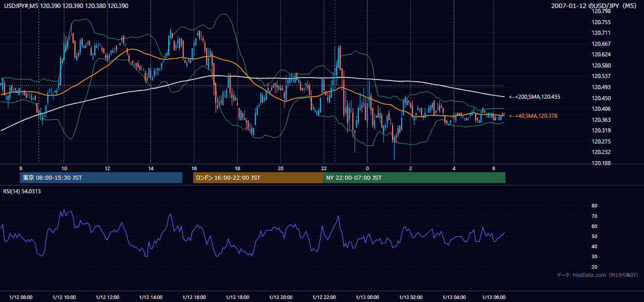Click the hour label 18 under price chart

pyautogui.click(x=237, y=168)
